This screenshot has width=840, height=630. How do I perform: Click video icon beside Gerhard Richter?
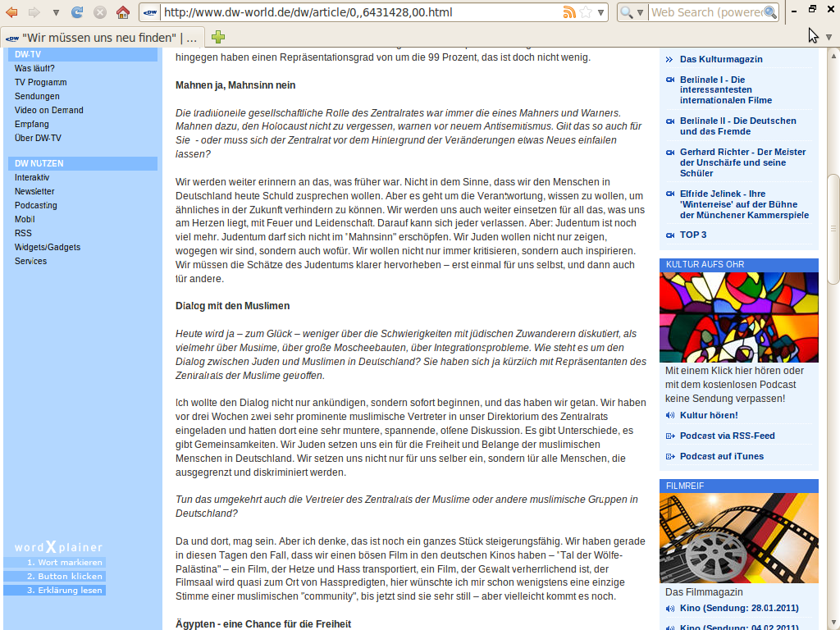coord(669,152)
